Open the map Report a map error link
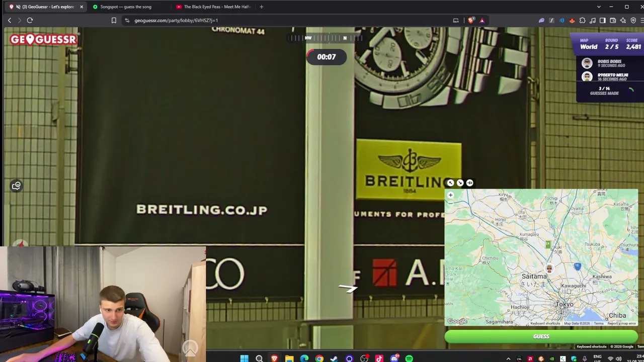The width and height of the screenshot is (644, 362). pyautogui.click(x=622, y=323)
